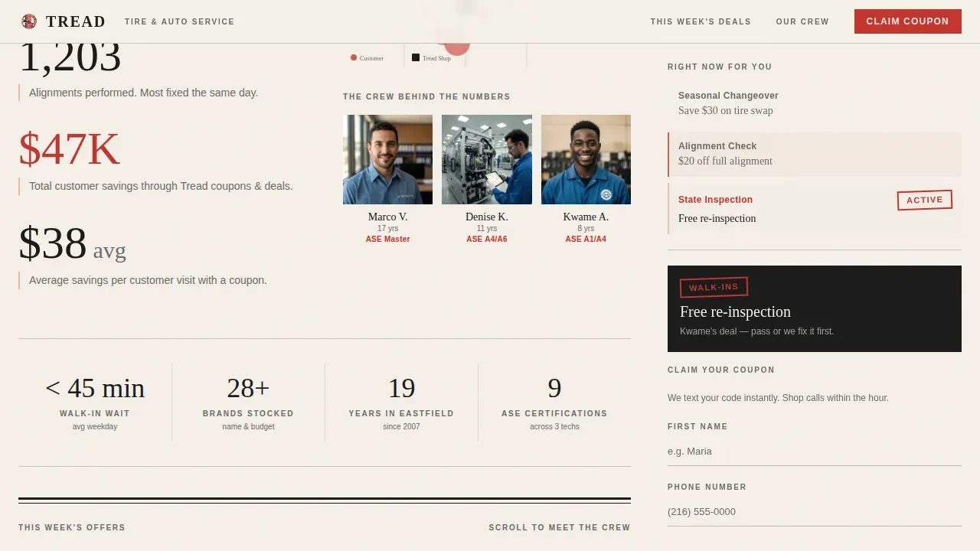
Task: Click the Claim Your Coupon heading
Action: [721, 370]
